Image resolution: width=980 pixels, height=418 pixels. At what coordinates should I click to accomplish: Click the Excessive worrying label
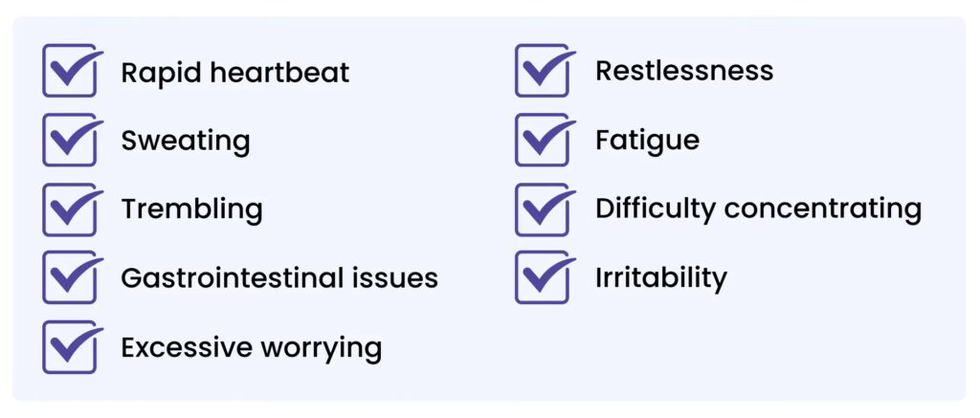tap(251, 347)
